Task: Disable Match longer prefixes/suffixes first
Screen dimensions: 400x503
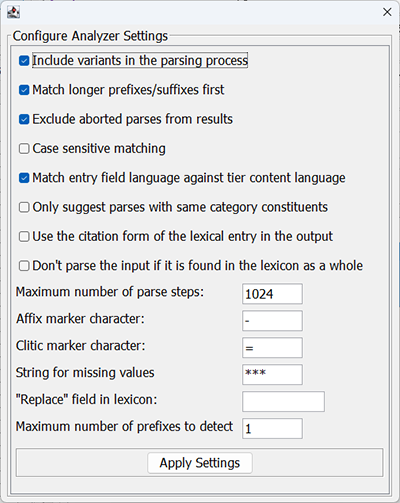Action: (24, 90)
